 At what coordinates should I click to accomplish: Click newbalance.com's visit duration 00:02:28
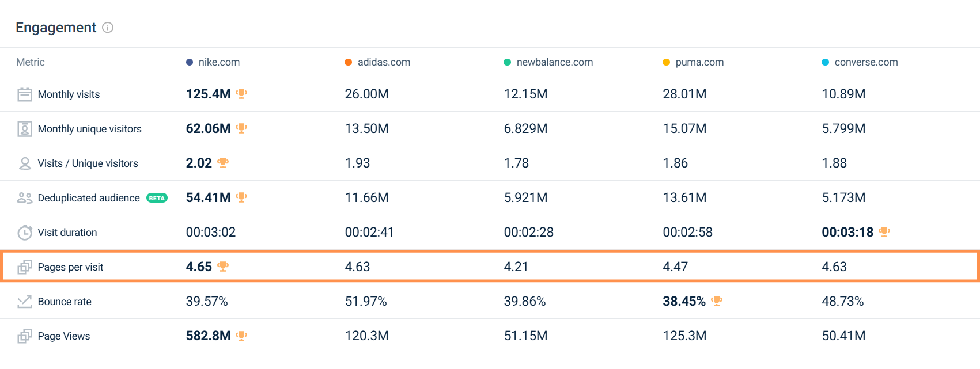(529, 232)
